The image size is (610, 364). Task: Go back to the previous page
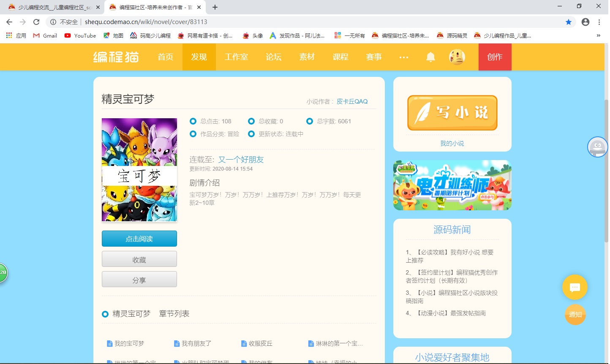point(9,22)
